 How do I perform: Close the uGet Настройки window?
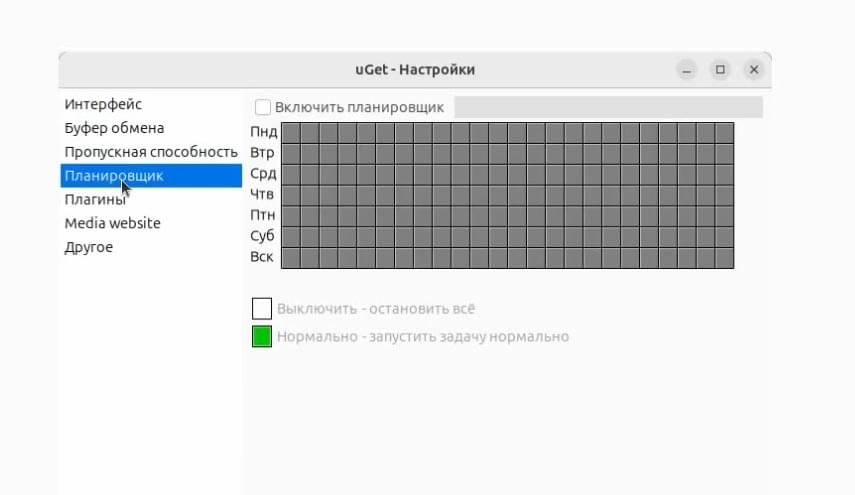coord(754,70)
